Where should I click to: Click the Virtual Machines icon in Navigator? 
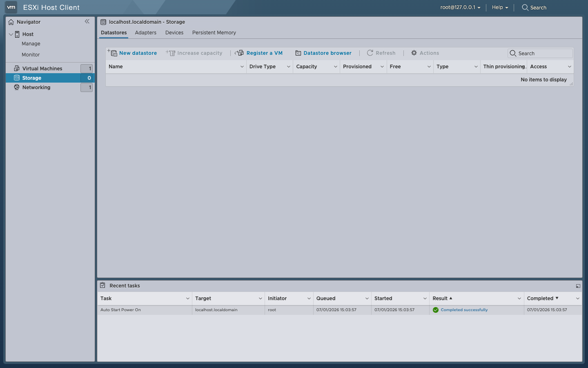[17, 68]
